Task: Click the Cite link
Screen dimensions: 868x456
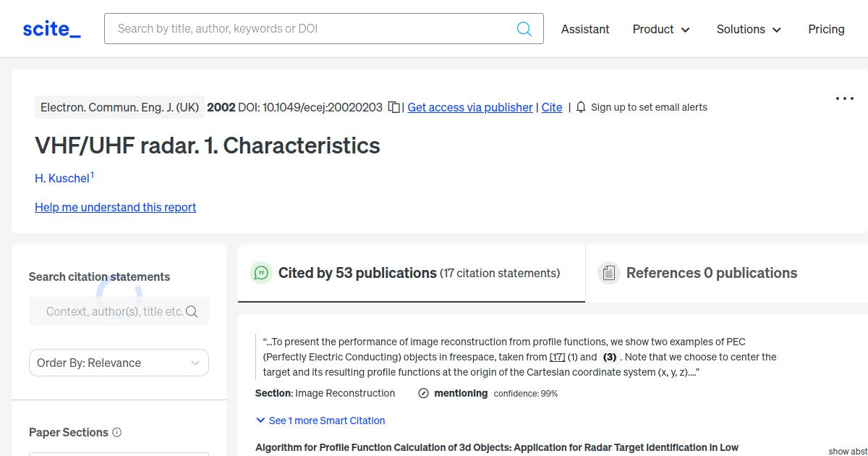Action: pos(552,107)
